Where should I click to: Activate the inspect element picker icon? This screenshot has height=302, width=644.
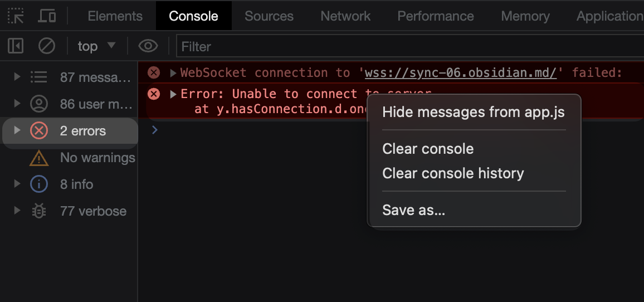[16, 16]
